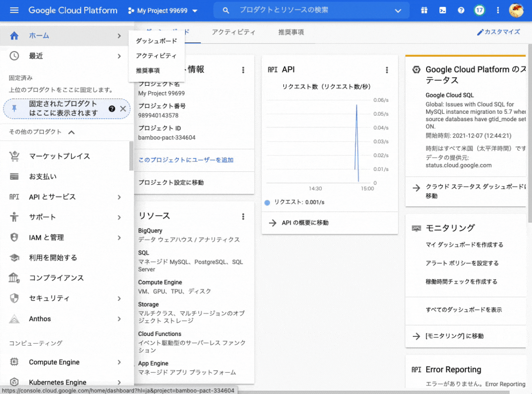Select アクティビティ in the Home flyout

click(x=157, y=56)
